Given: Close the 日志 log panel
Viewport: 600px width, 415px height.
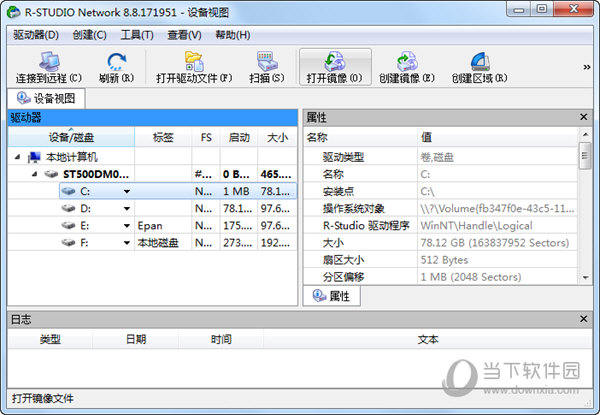Looking at the screenshot, I should click(x=584, y=319).
